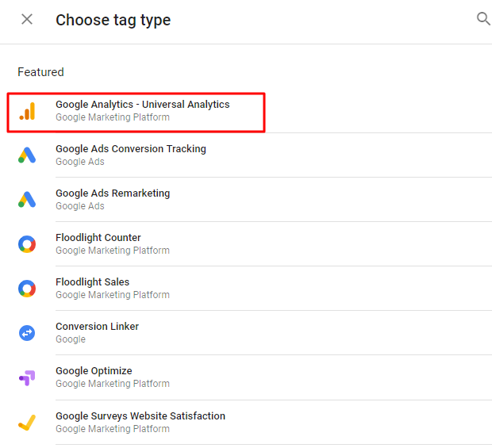Click the Conversion Linker blue arrows icon
Image resolution: width=492 pixels, height=448 pixels.
coord(28,333)
